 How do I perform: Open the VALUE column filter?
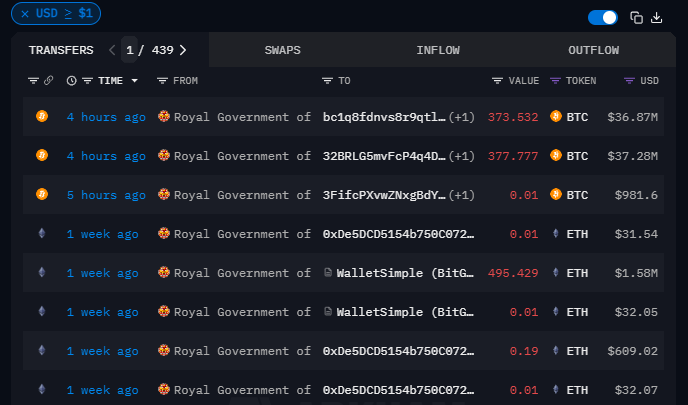point(497,81)
